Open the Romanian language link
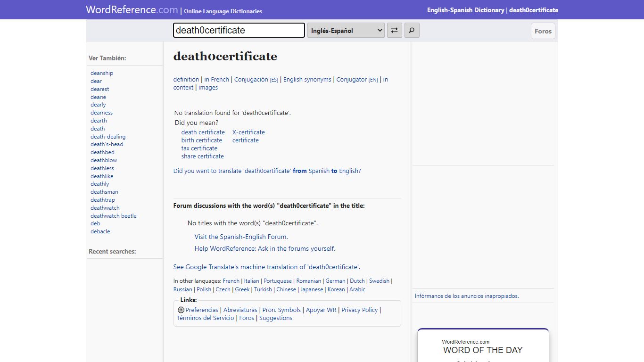 309,280
